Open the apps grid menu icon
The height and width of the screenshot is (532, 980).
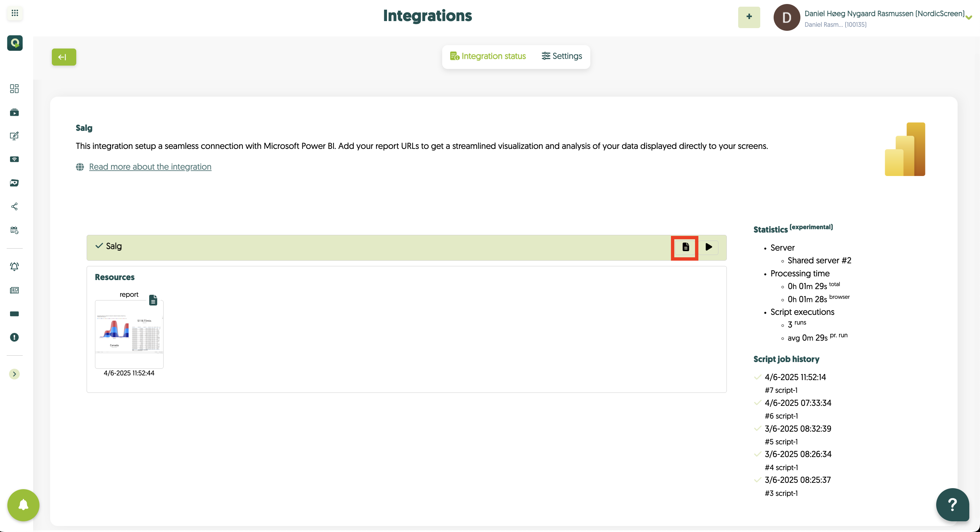click(14, 13)
